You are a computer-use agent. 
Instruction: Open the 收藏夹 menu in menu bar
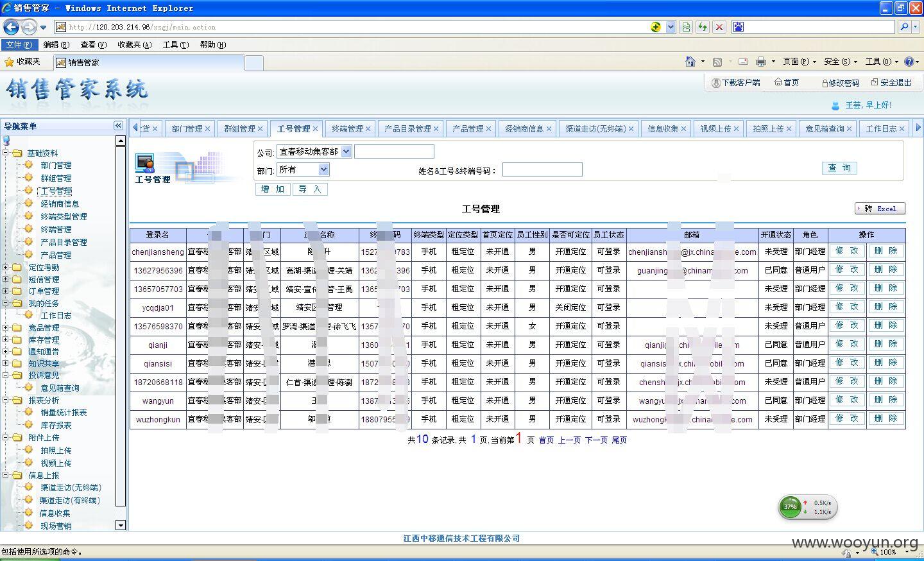click(x=134, y=45)
